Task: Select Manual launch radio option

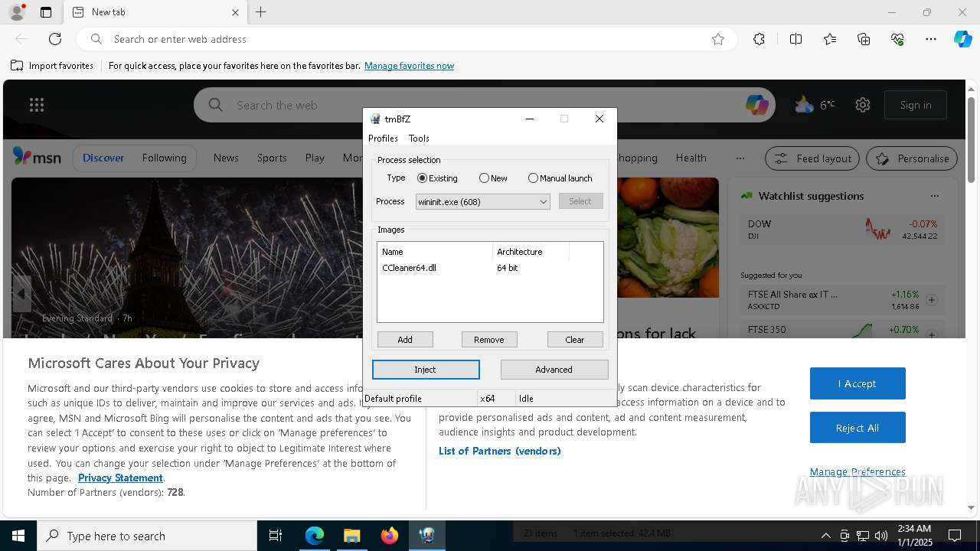Action: point(560,178)
